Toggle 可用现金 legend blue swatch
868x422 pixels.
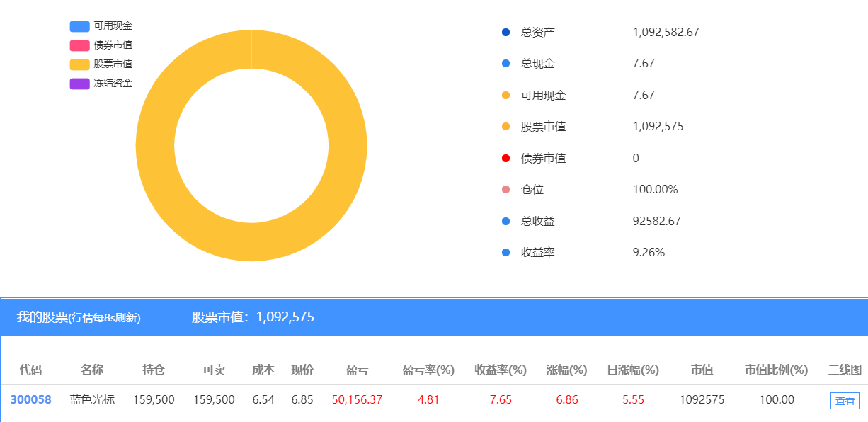tap(79, 26)
